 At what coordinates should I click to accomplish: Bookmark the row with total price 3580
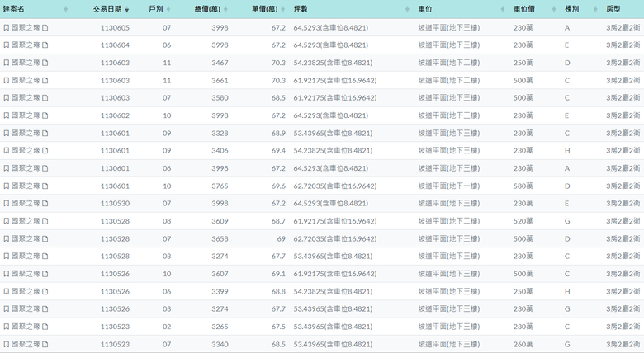pos(6,98)
